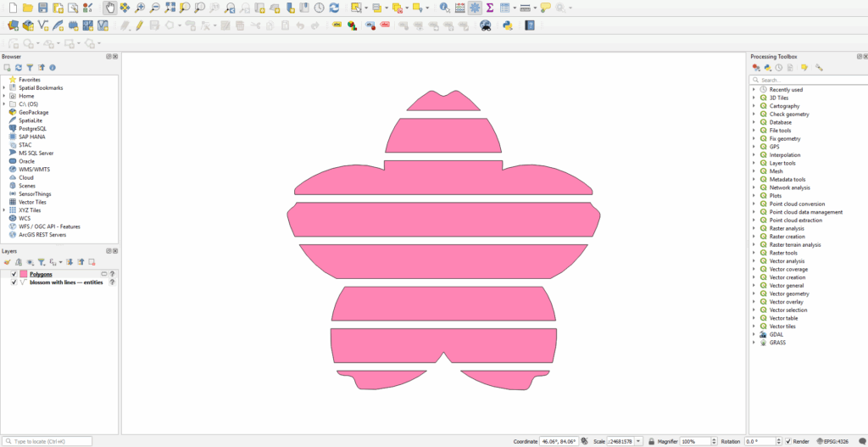Image resolution: width=868 pixels, height=447 pixels.
Task: Expand the XYZ Tiles browser node
Action: pyautogui.click(x=4, y=210)
